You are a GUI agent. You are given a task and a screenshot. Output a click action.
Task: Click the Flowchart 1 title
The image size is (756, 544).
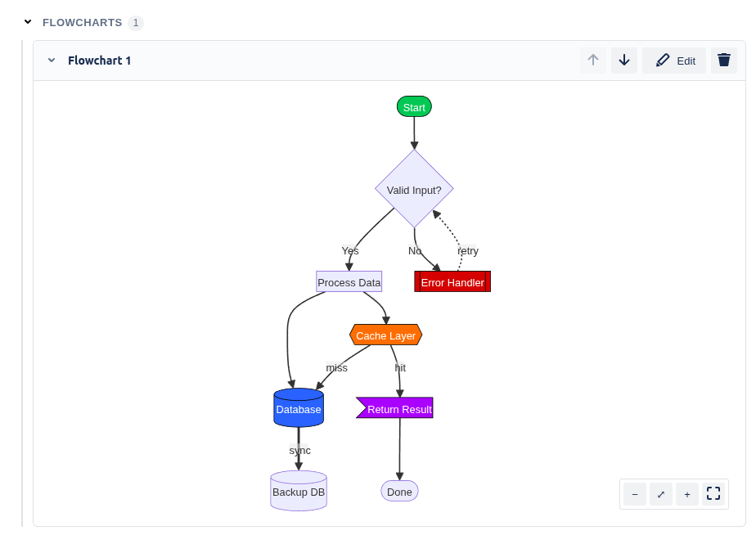99,61
